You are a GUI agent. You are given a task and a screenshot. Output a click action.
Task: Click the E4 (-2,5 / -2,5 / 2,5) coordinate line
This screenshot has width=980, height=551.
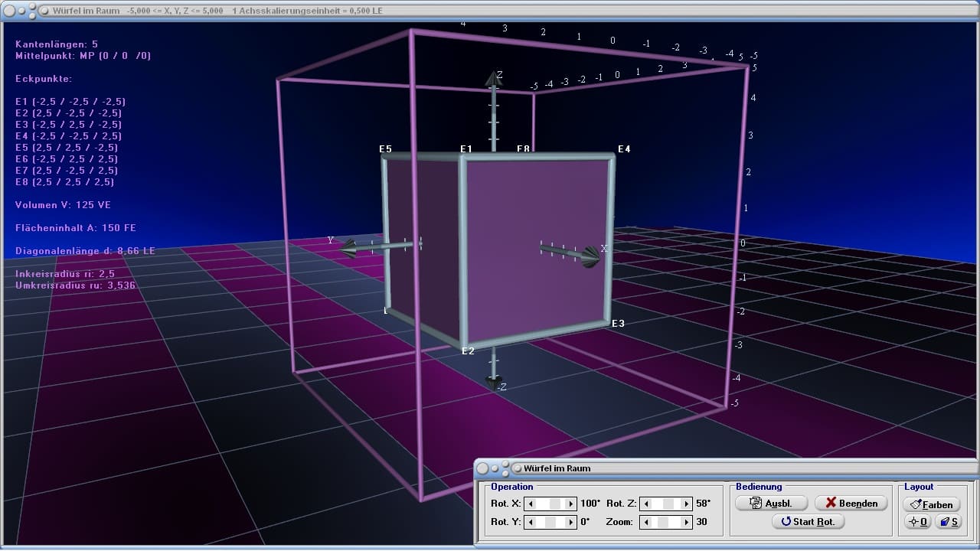[69, 136]
